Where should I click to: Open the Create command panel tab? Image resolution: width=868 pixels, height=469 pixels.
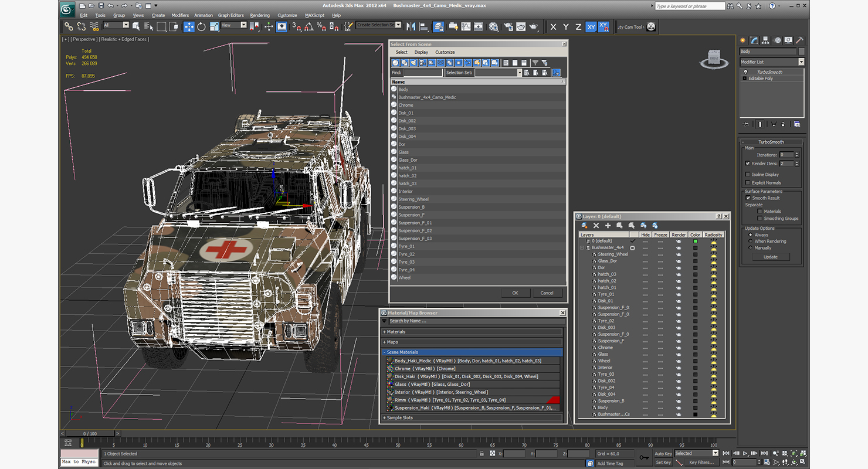tap(743, 40)
